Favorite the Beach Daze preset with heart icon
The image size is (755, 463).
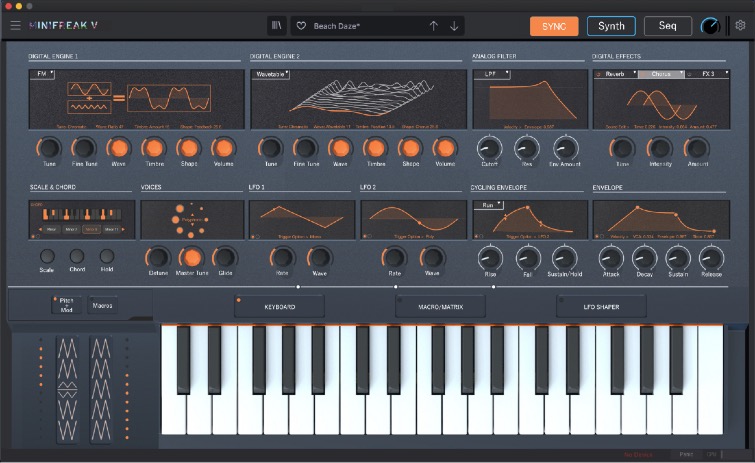tap(301, 26)
